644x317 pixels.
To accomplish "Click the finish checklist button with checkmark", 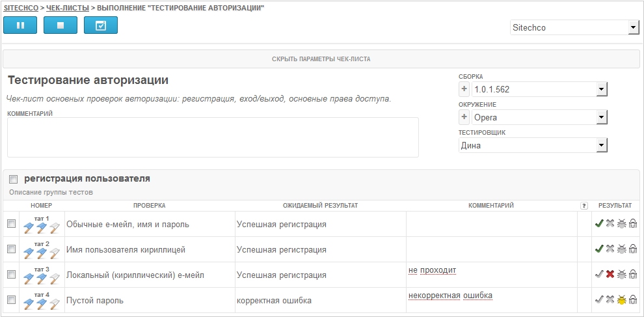I will point(101,25).
